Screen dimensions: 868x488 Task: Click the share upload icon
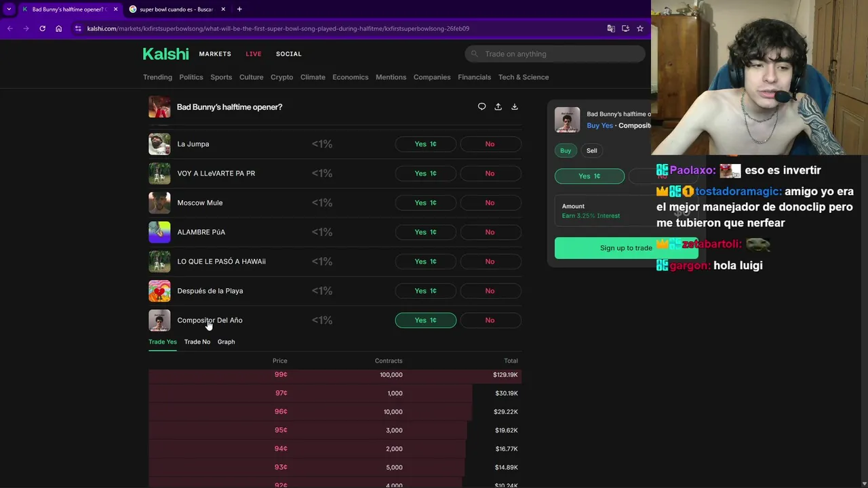498,106
